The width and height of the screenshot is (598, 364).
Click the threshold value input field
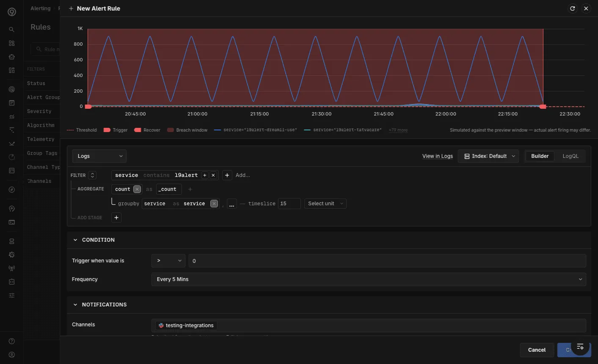[x=387, y=261]
